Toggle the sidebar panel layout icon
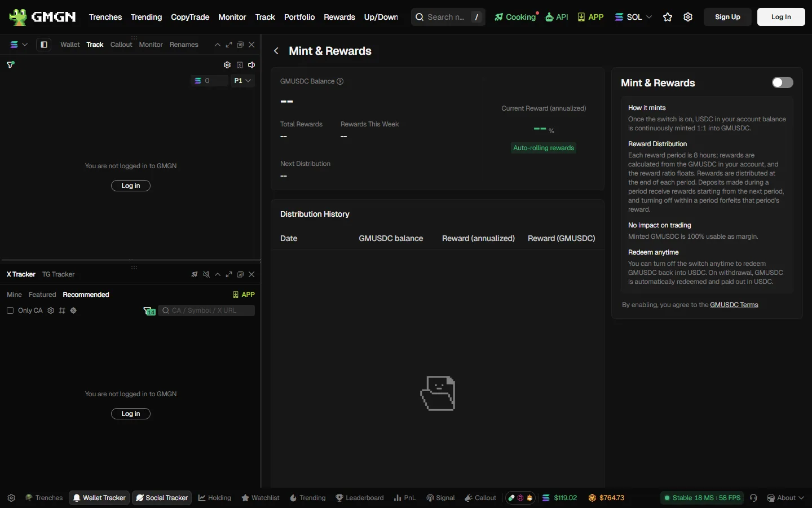Image resolution: width=812 pixels, height=508 pixels. pyautogui.click(x=44, y=45)
